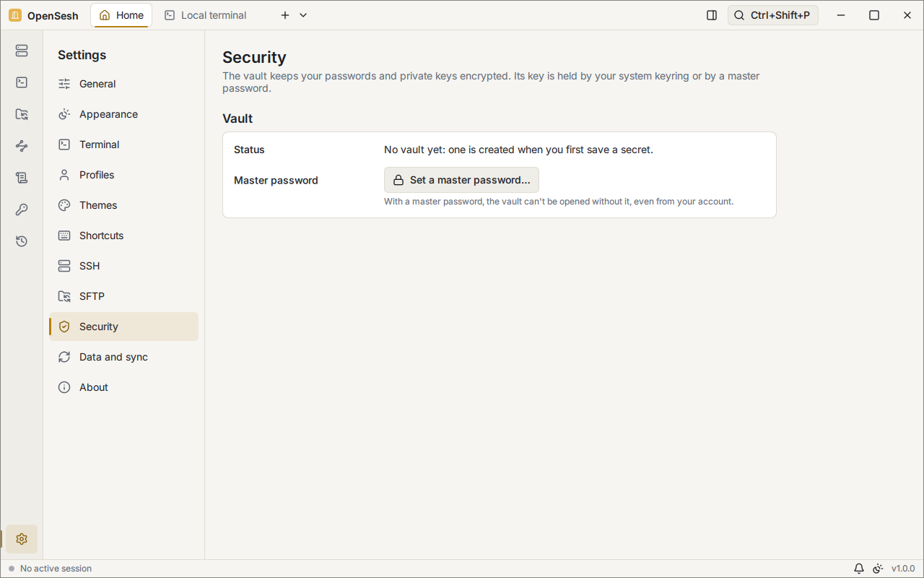
Task: Open Shortcuts settings
Action: click(124, 236)
